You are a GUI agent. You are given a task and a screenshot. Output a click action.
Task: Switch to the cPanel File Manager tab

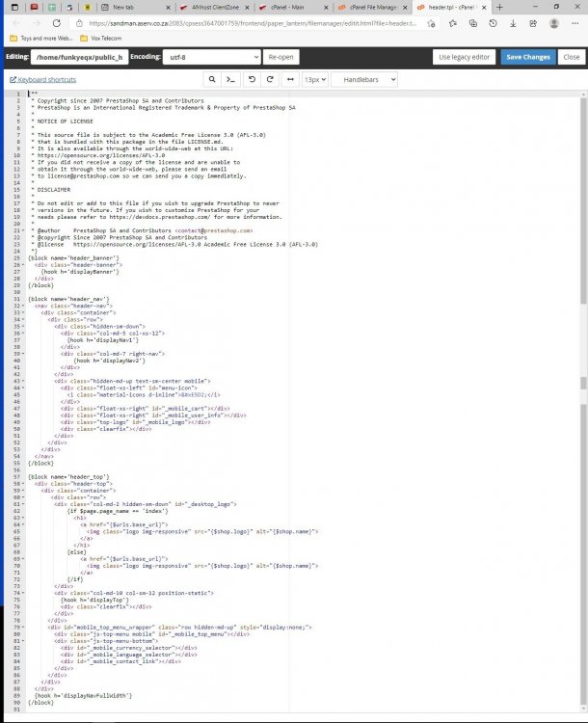[x=371, y=8]
